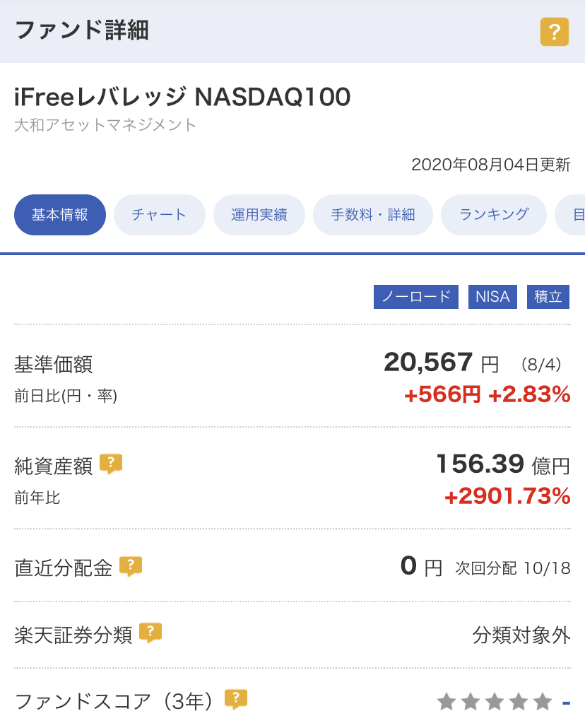Click the 大和アセットマネジメント company name
This screenshot has width=585, height=728.
pyautogui.click(x=105, y=125)
